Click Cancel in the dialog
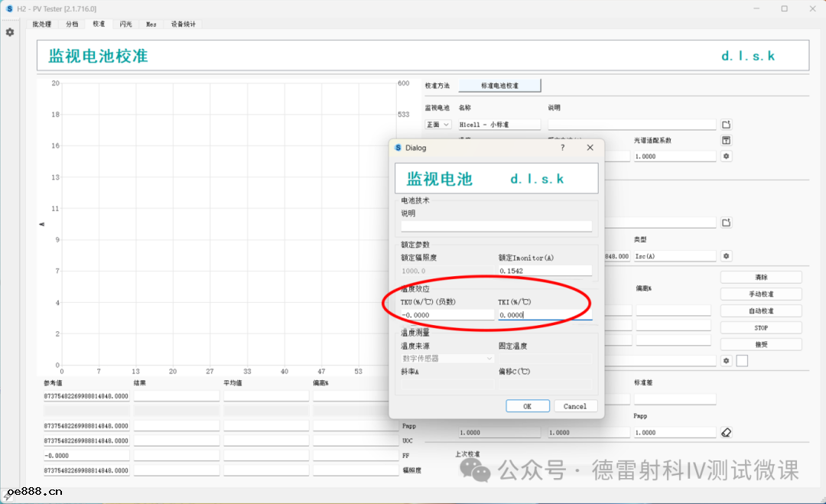Viewport: 826px width, 504px height. tap(575, 406)
